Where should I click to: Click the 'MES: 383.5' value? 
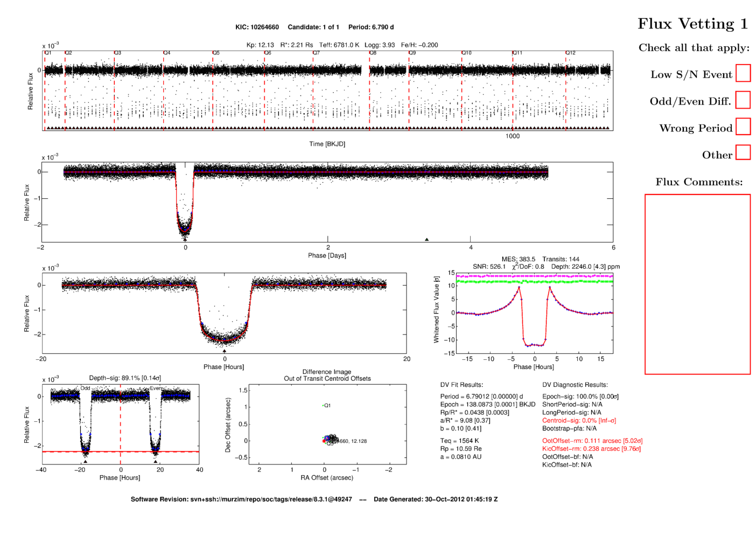point(518,259)
